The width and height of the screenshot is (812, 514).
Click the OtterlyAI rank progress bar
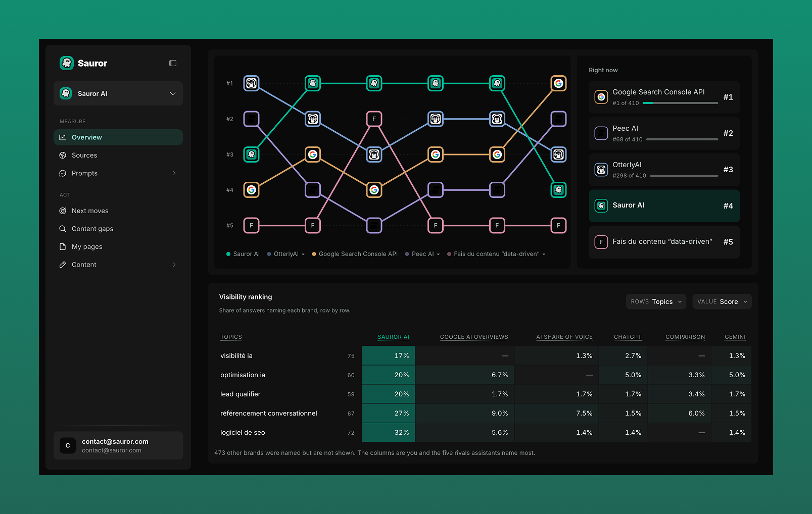coord(684,176)
